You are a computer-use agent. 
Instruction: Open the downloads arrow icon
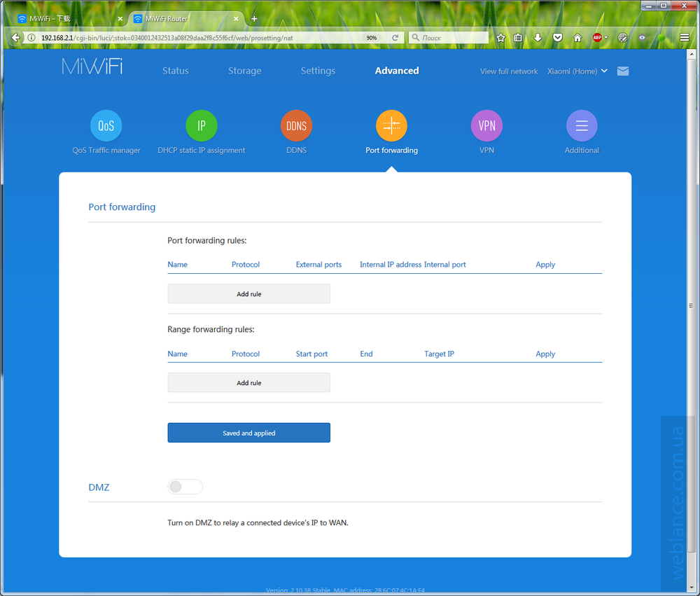[538, 38]
